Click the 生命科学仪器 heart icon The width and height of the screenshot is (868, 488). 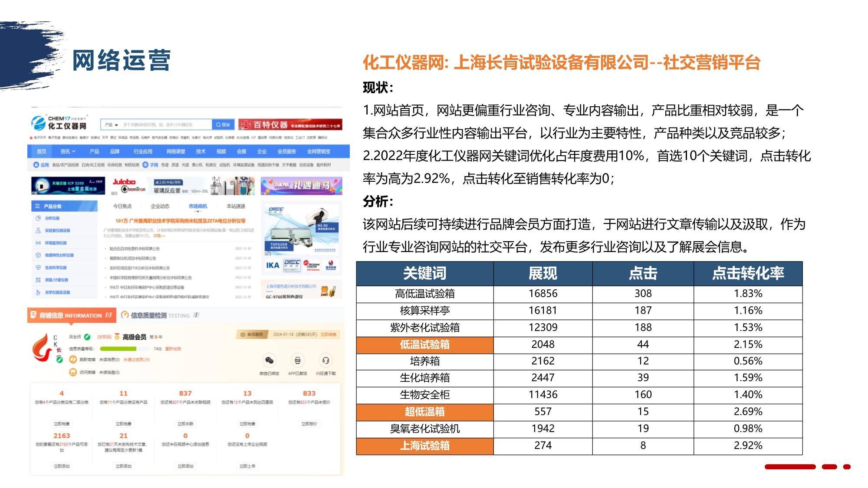click(38, 268)
